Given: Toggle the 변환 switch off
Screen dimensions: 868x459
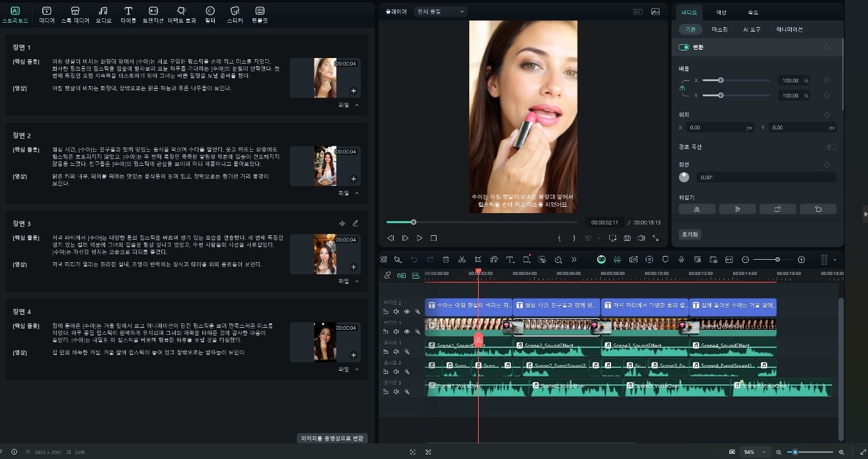Looking at the screenshot, I should pyautogui.click(x=683, y=47).
